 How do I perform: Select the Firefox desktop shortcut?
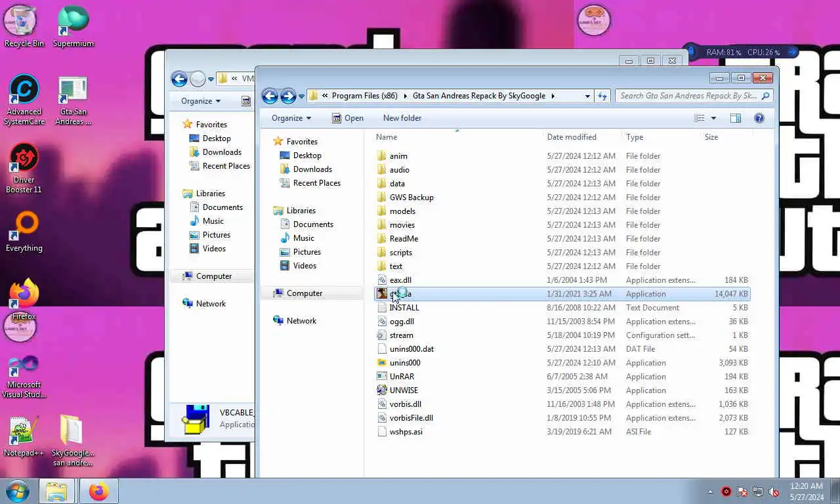pos(24,299)
